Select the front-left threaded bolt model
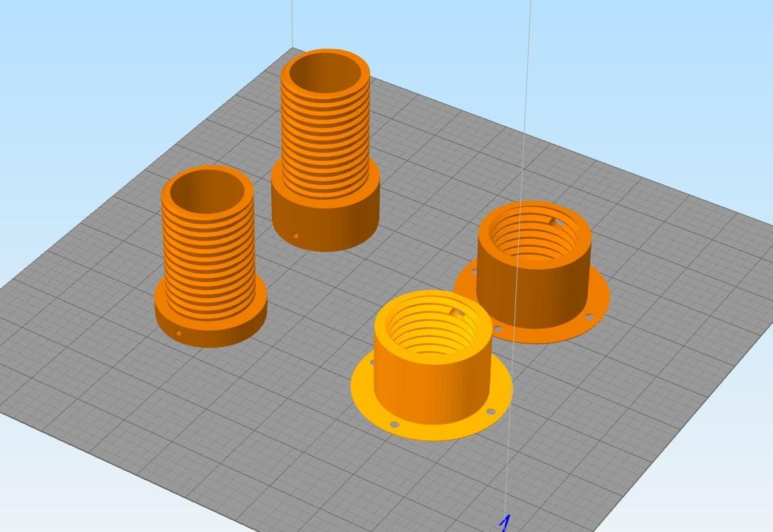The width and height of the screenshot is (773, 532). [x=211, y=256]
